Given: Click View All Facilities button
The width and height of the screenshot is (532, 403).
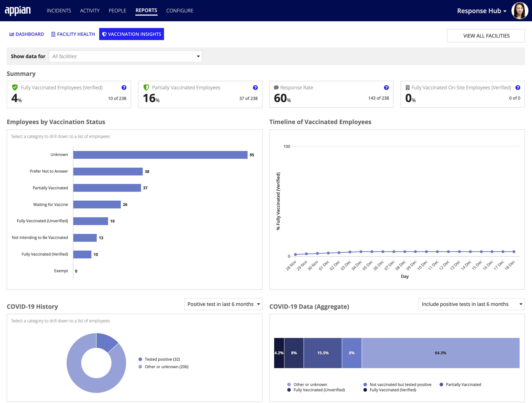Looking at the screenshot, I should (486, 36).
